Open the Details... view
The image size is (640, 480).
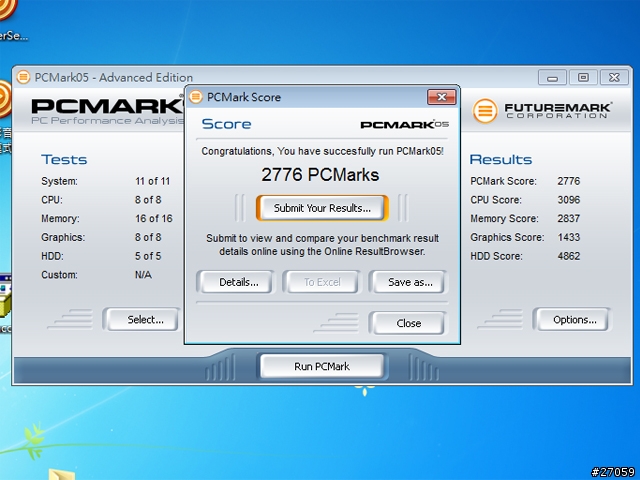point(236,282)
